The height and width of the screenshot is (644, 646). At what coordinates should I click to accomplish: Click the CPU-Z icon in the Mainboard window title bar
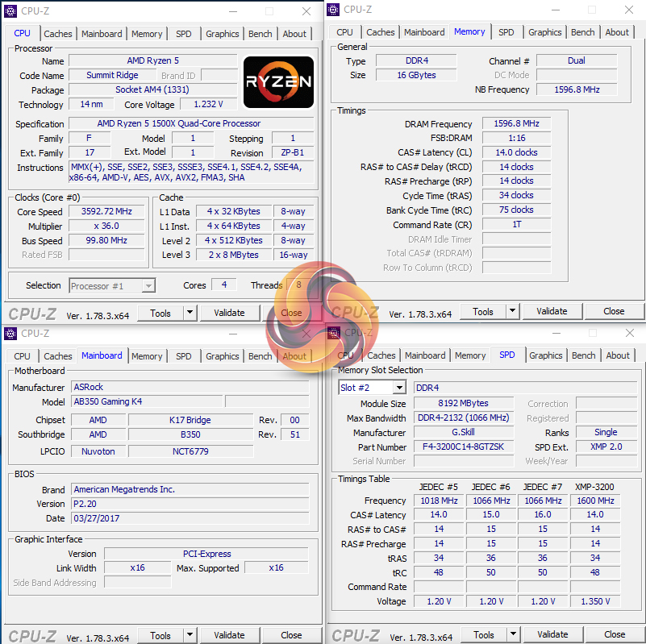(x=10, y=333)
